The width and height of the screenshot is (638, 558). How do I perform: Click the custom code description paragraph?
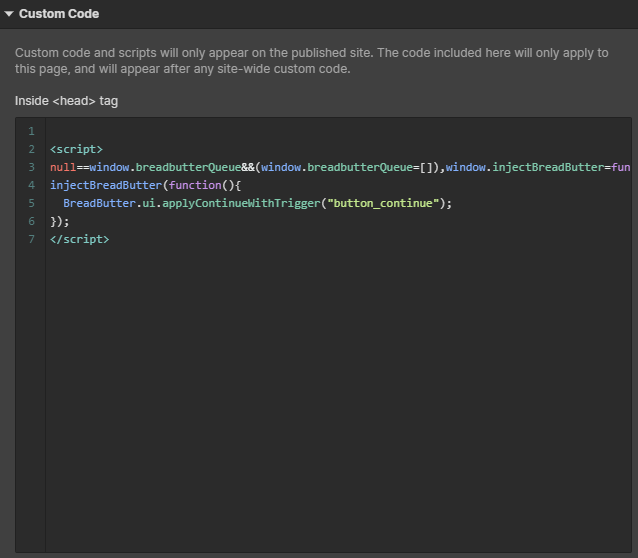(x=312, y=61)
